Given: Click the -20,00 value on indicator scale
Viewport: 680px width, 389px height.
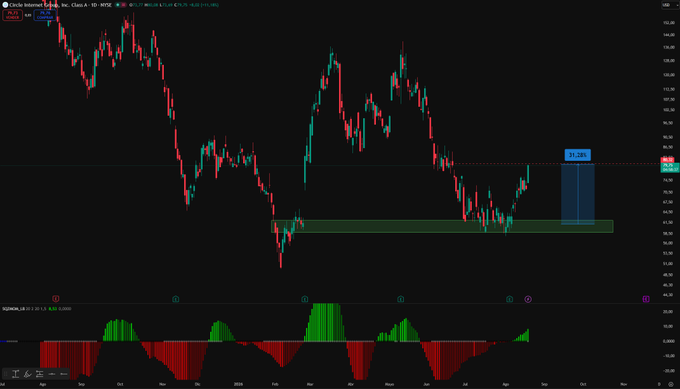Looking at the screenshot, I should point(668,371).
